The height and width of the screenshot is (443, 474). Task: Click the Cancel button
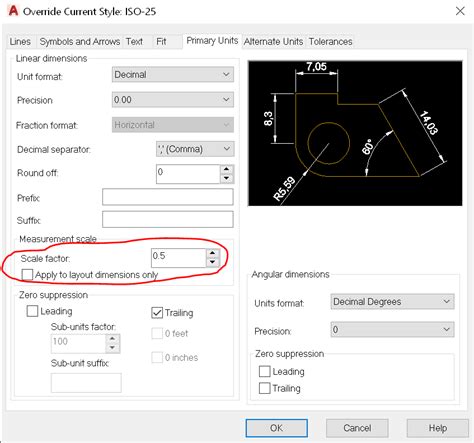pos(357,428)
